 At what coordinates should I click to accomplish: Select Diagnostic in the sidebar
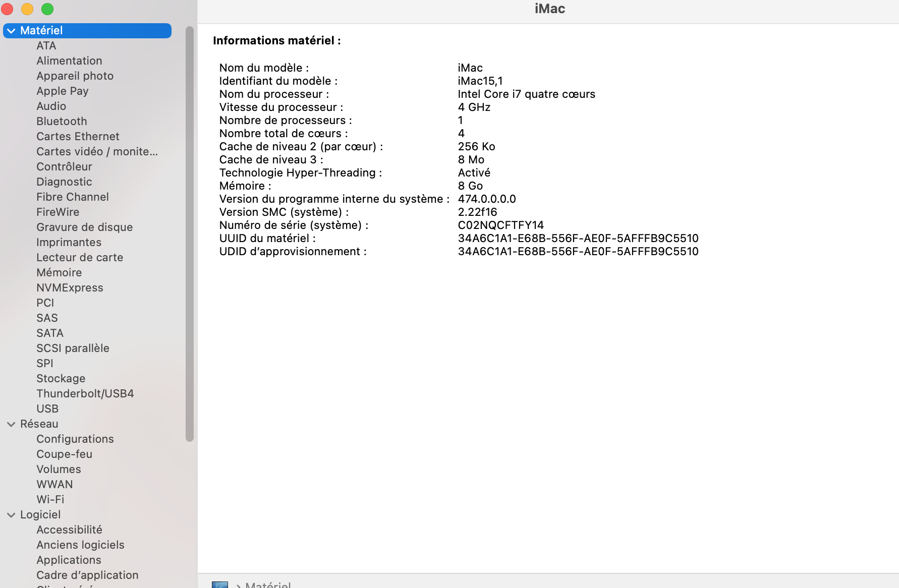64,182
